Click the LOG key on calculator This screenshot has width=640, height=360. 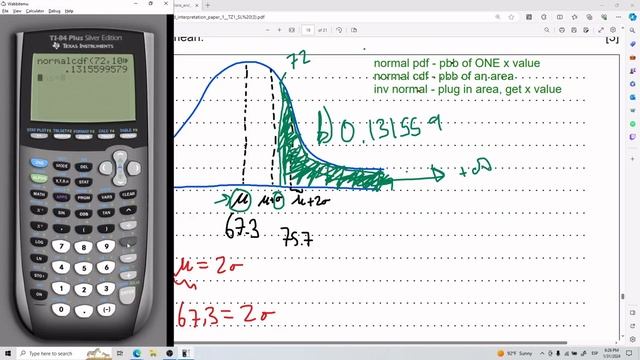pos(39,242)
